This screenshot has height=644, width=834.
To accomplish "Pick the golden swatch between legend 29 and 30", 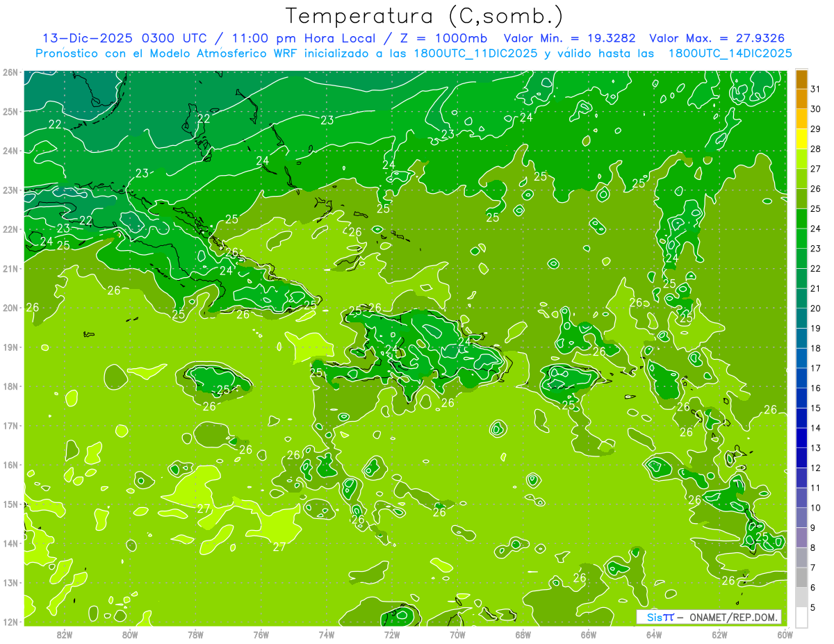I will coord(801,119).
